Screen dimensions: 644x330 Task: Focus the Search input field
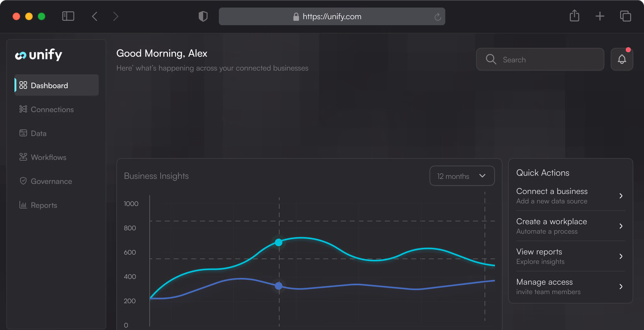coord(540,59)
